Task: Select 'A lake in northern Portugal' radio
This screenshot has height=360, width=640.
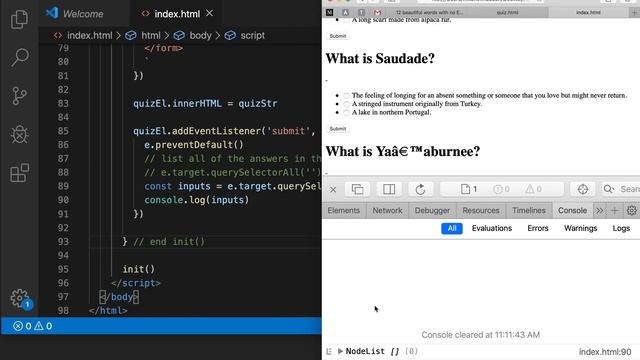Action: [347, 113]
